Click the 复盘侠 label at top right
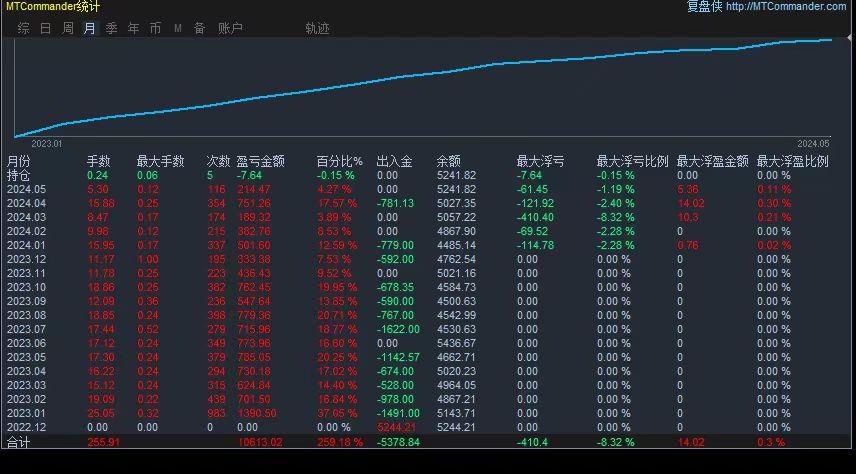This screenshot has width=856, height=474. pyautogui.click(x=704, y=7)
